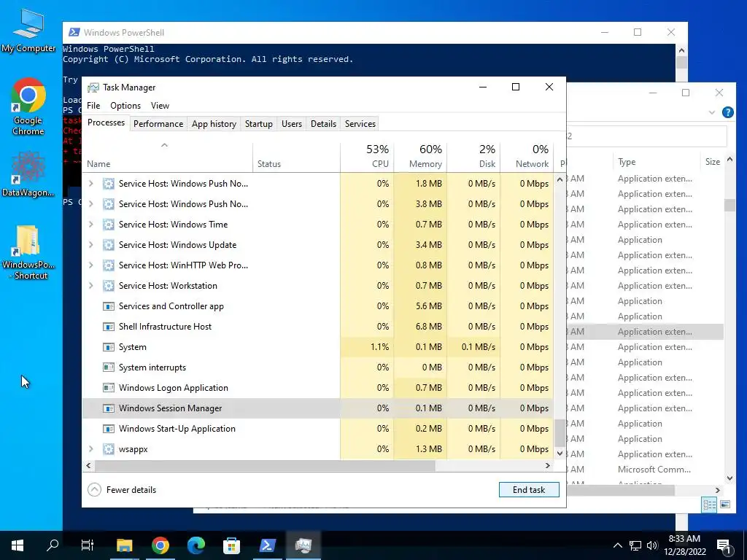The width and height of the screenshot is (747, 560).
Task: Click the System process icon
Action: coord(109,347)
